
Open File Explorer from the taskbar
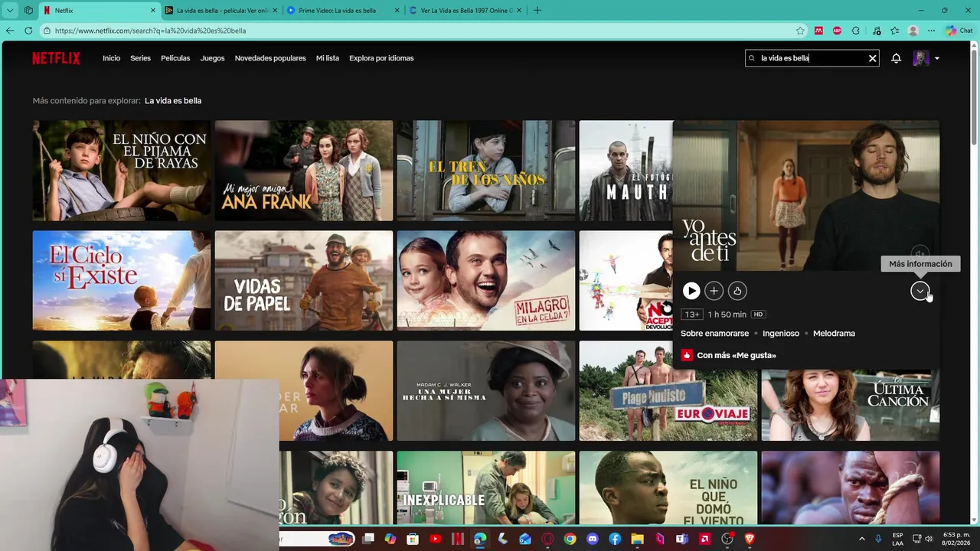point(637,539)
